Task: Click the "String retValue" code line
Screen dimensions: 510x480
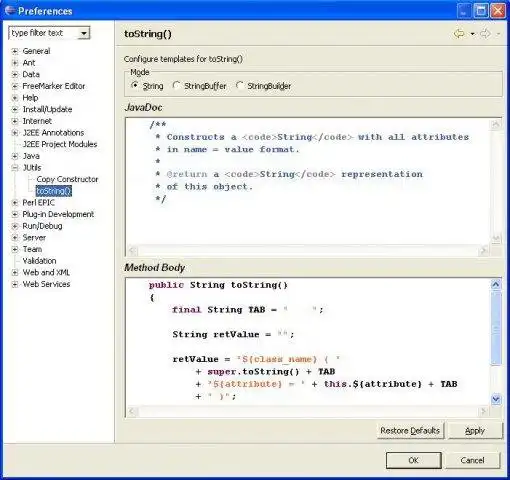Action: tap(233, 335)
